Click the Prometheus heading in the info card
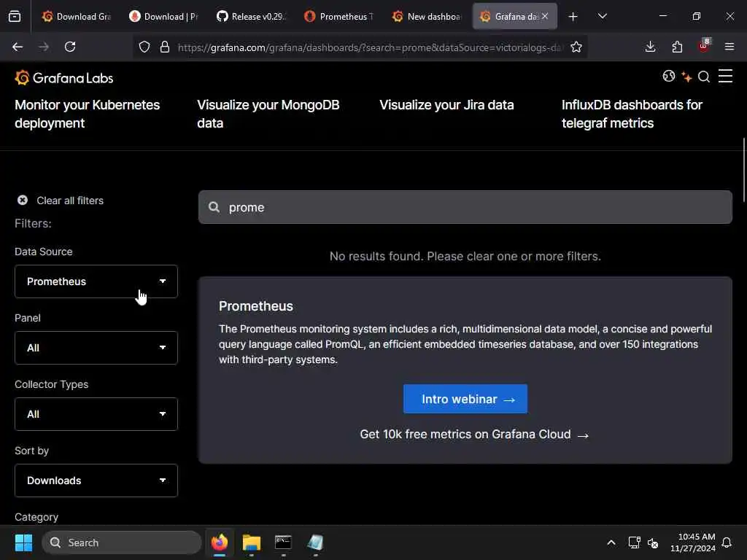Viewport: 747px width, 560px height. pyautogui.click(x=256, y=306)
